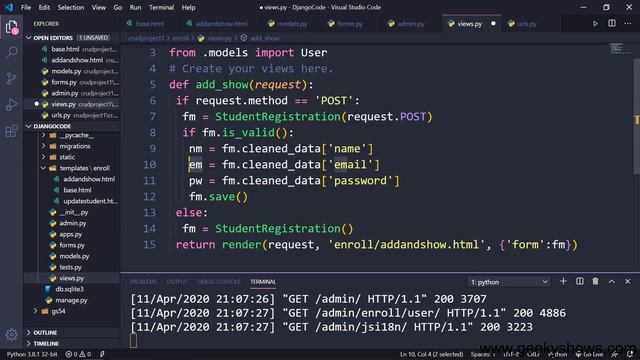This screenshot has height=360, width=640.
Task: Open the Explorer view in activity bar
Action: pos(11,28)
